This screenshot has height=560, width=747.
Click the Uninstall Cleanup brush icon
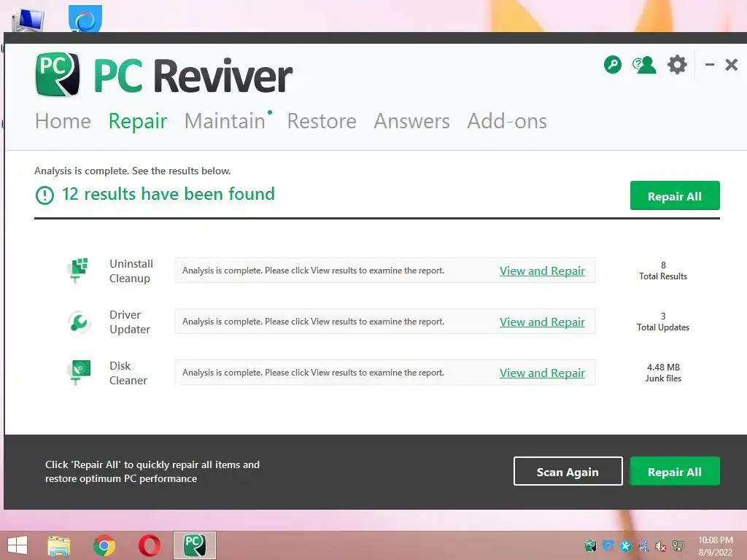tap(78, 271)
